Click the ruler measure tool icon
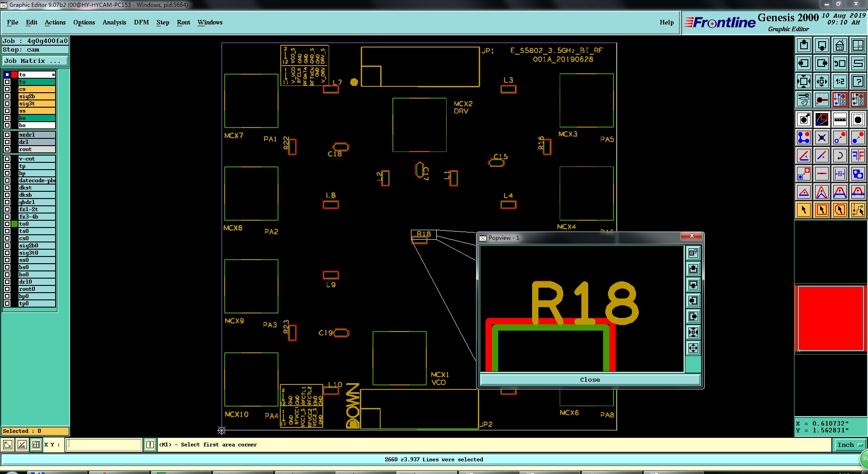868x474 pixels. [x=840, y=119]
